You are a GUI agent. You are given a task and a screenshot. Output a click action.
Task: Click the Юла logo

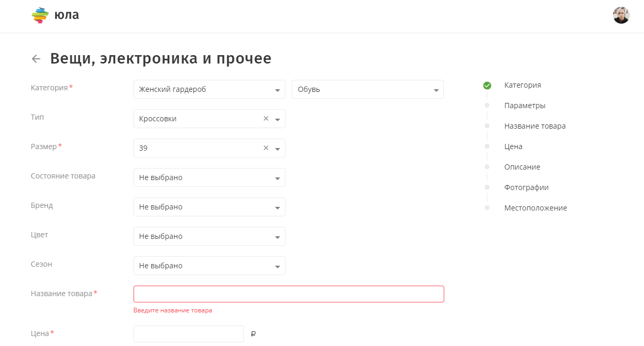point(55,15)
